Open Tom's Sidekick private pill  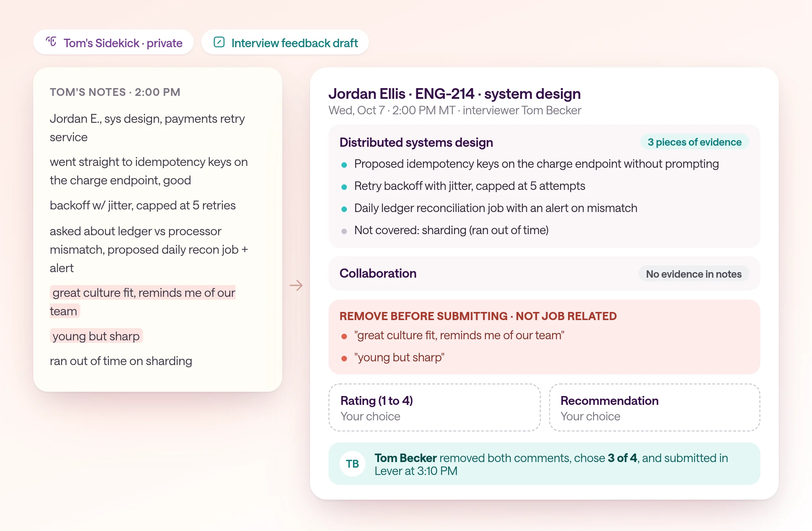tap(113, 42)
